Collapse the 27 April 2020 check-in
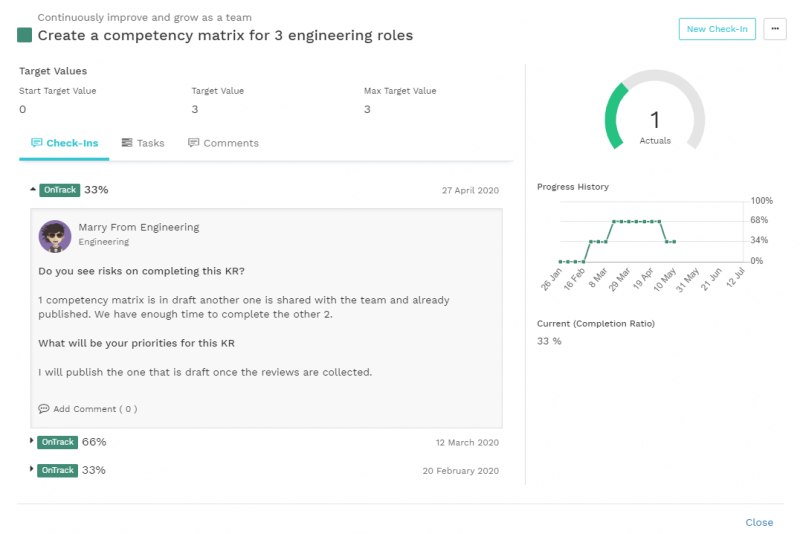The width and height of the screenshot is (800, 534). [33, 188]
